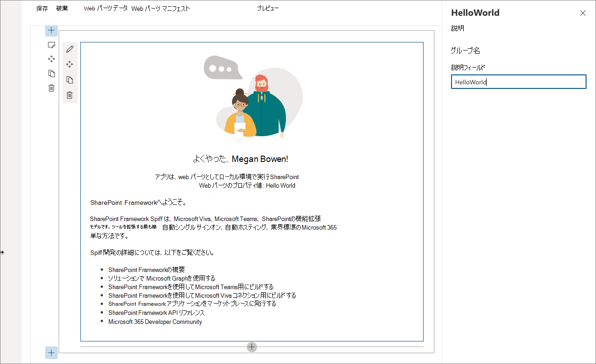The height and width of the screenshot is (364, 596).
Task: Open SharePoint Framework API リファレンス link
Action: click(156, 313)
